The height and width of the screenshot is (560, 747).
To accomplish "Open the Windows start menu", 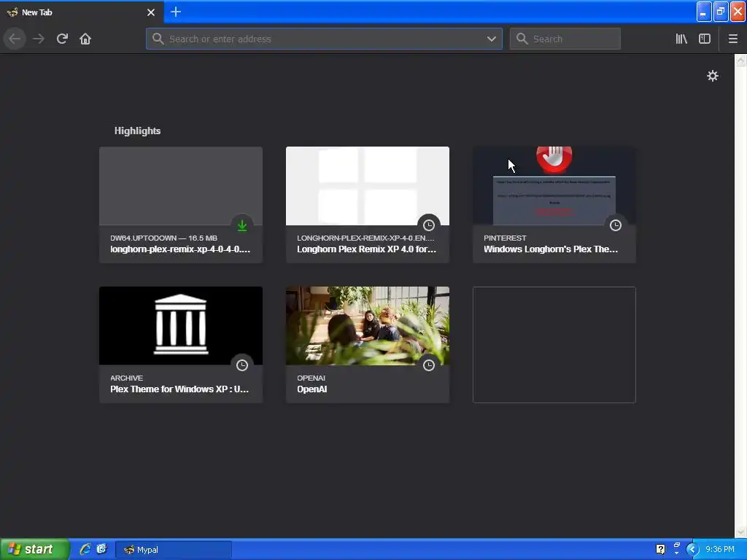I will pos(35,549).
